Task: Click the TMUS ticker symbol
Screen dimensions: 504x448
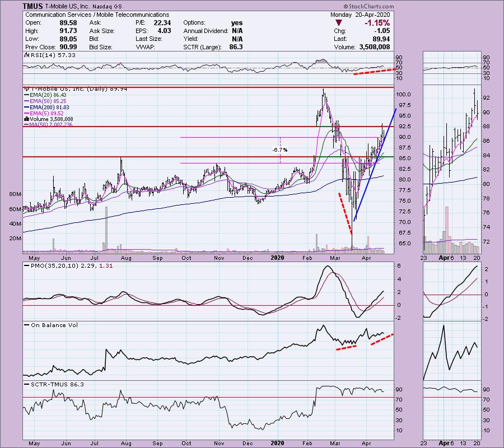Action: (x=32, y=6)
